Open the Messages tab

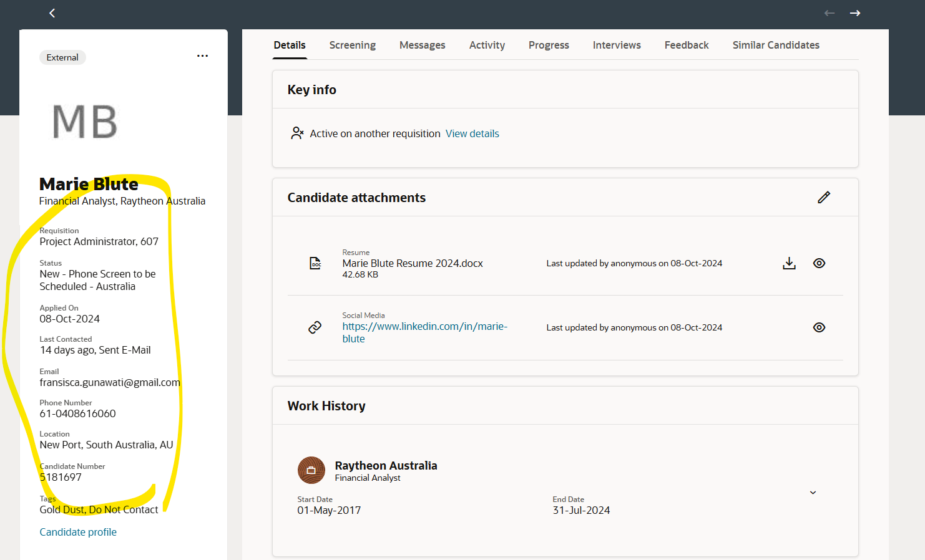tap(423, 45)
